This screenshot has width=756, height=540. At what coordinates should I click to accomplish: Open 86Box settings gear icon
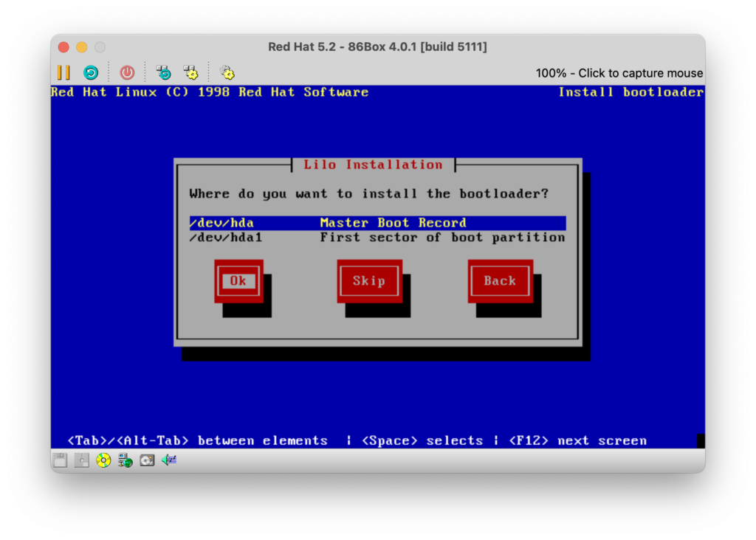[x=227, y=73]
